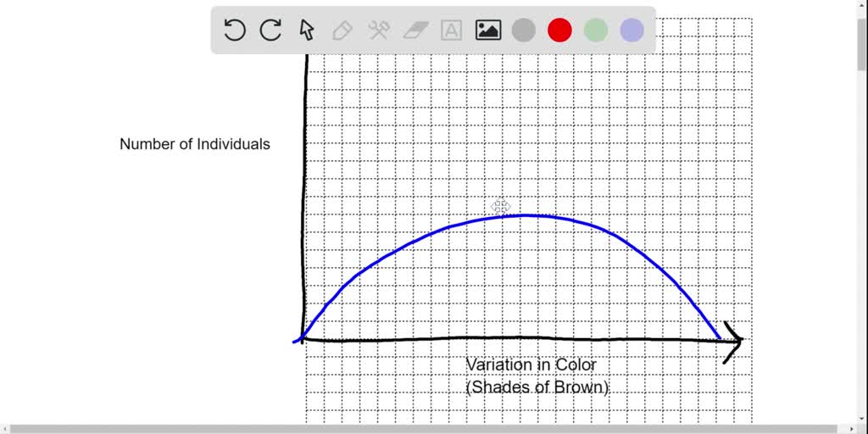868x434 pixels.
Task: Select the eraser tool
Action: [x=415, y=31]
